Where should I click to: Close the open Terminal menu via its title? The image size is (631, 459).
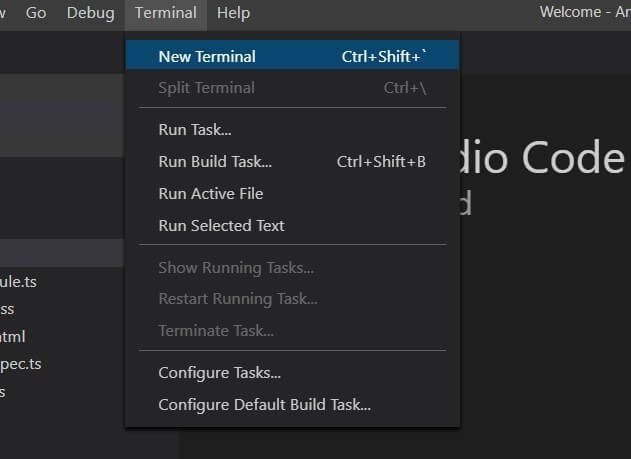pos(165,13)
